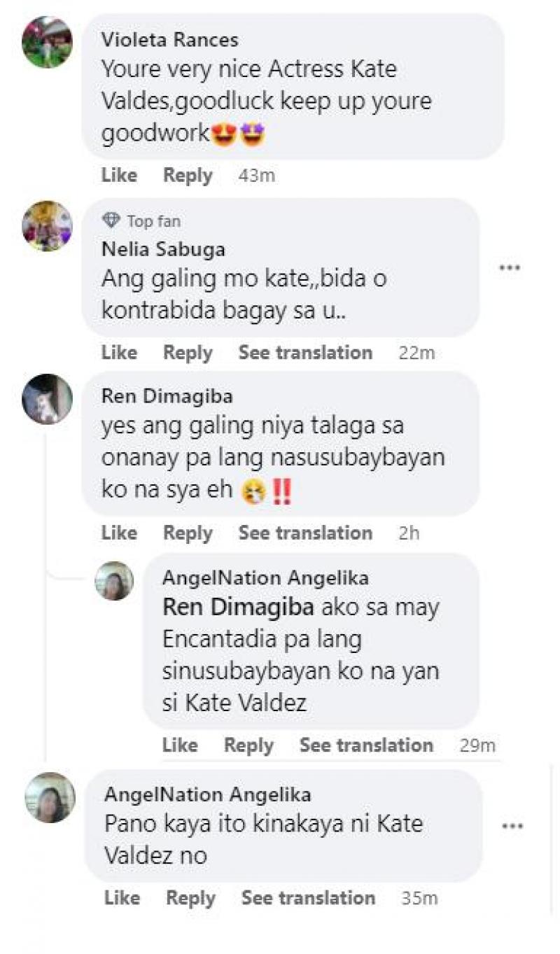See translation of Angelika's Encantadia reply
This screenshot has height=954, width=560.
tap(366, 745)
